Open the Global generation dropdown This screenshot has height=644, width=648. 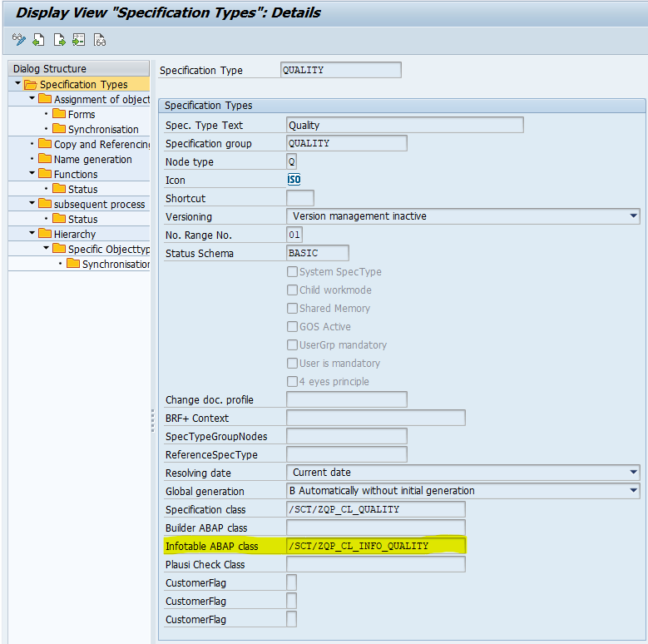click(x=634, y=491)
